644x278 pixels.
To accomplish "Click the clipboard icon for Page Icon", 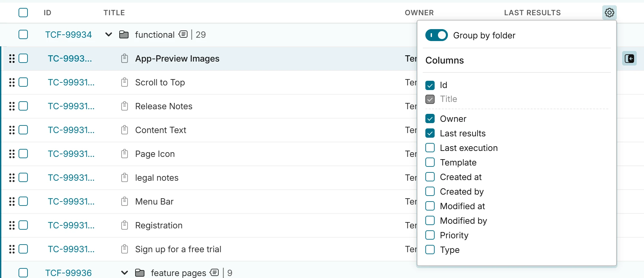I will [x=125, y=154].
